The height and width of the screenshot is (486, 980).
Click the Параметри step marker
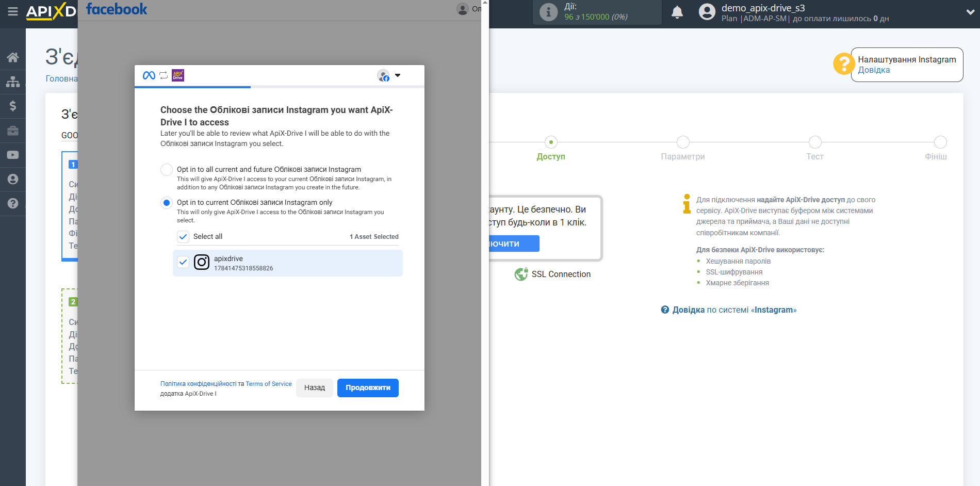click(x=683, y=142)
